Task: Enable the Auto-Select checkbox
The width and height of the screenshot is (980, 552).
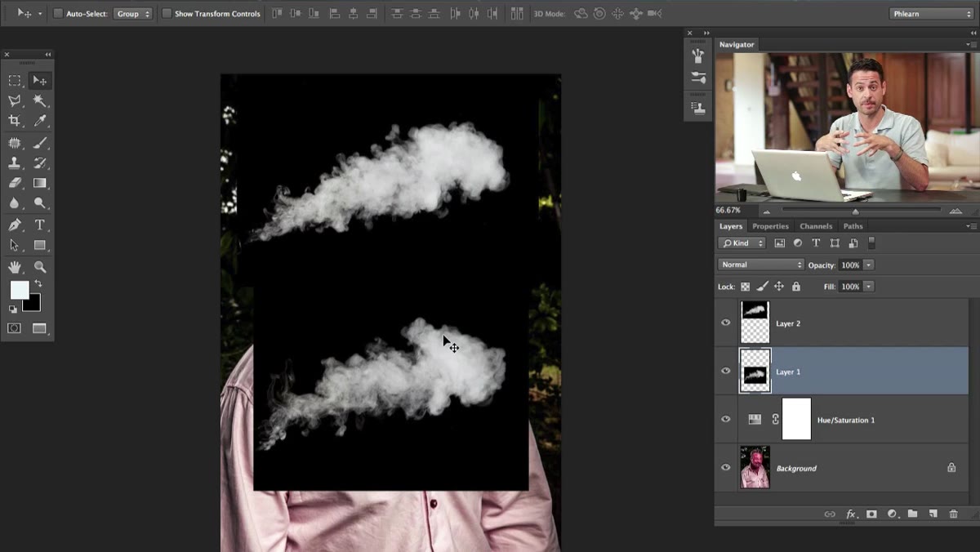Action: click(58, 14)
